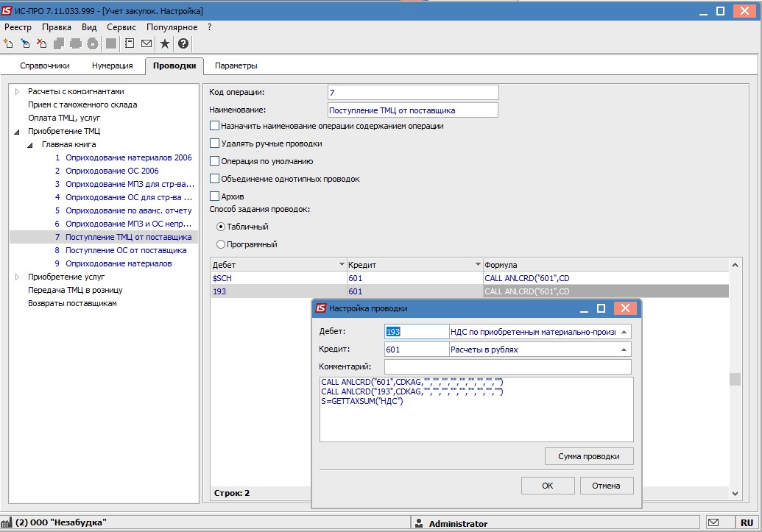Screen dimensions: 762x532
Task: Click the grayed-out copy toolbar icon
Action: tap(59, 43)
